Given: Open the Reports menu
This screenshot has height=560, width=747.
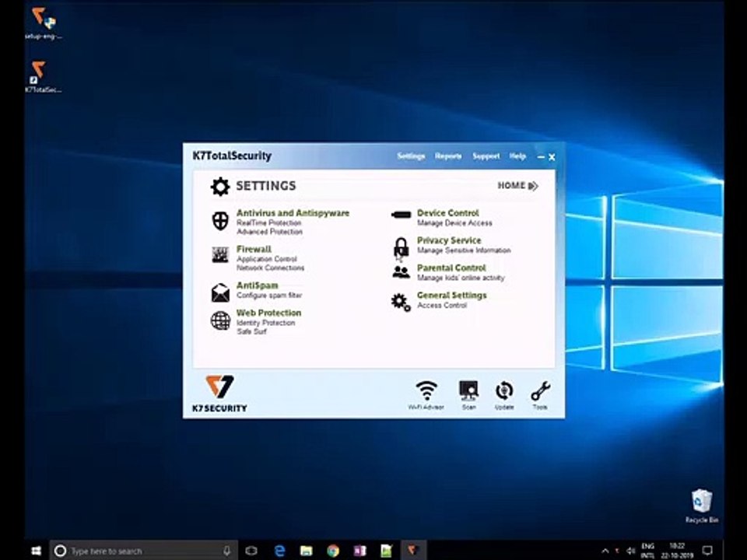Looking at the screenshot, I should (x=448, y=156).
